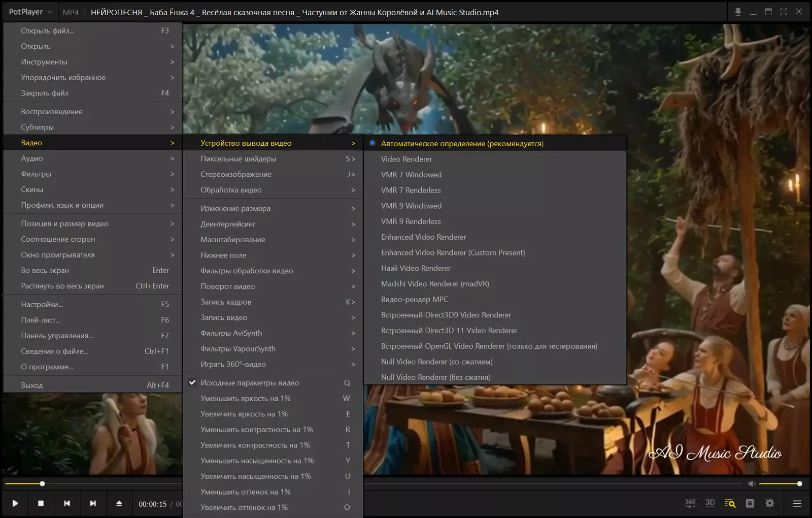Screen dimensions: 812x518
Task: Choose Video Renderer output device
Action: 495,159
